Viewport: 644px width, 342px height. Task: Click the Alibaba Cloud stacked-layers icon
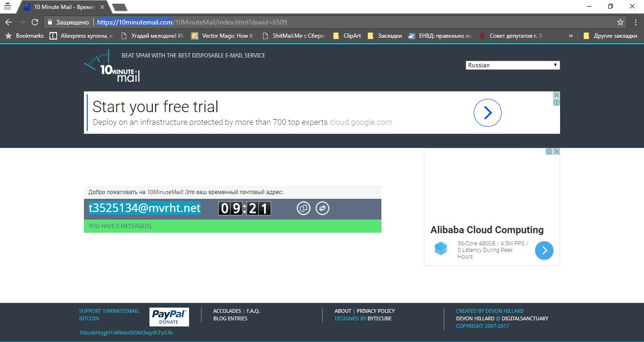coord(441,248)
